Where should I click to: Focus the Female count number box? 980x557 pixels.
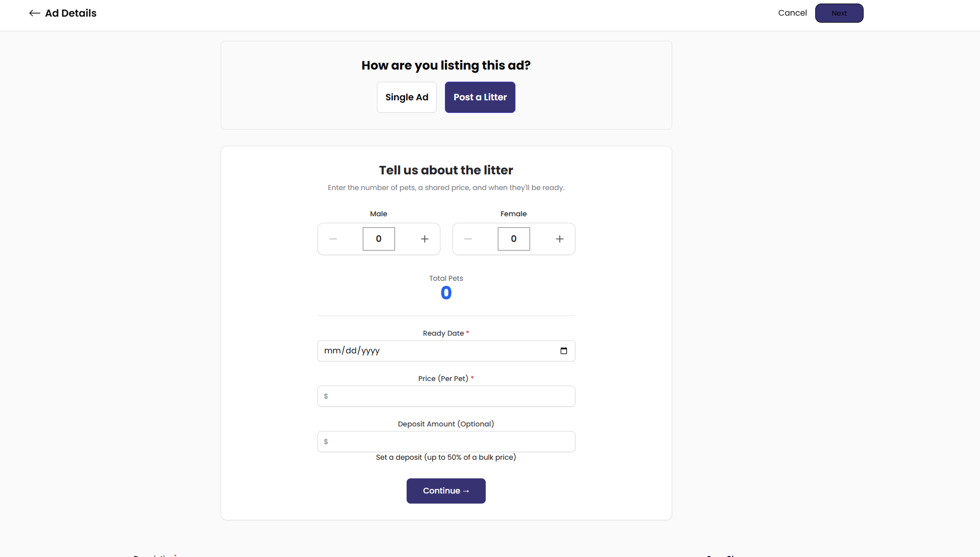coord(513,239)
